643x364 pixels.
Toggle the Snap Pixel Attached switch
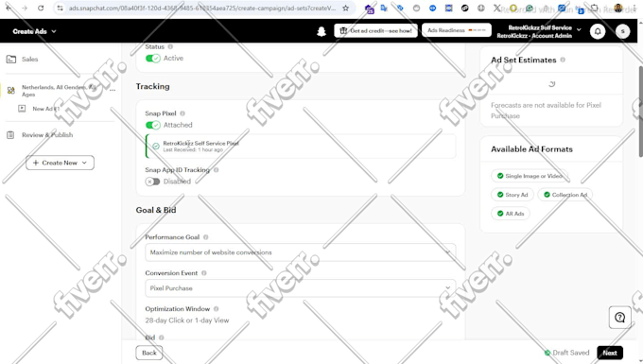[x=153, y=125]
